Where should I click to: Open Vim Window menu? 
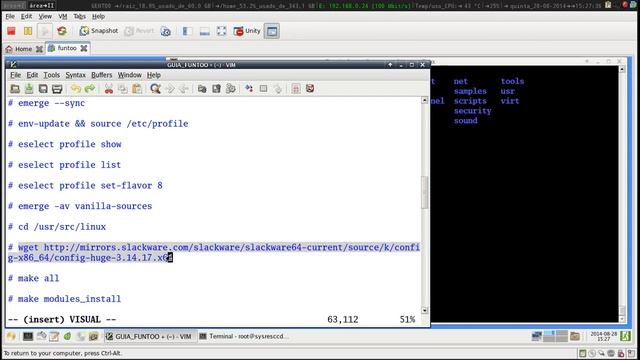click(129, 75)
